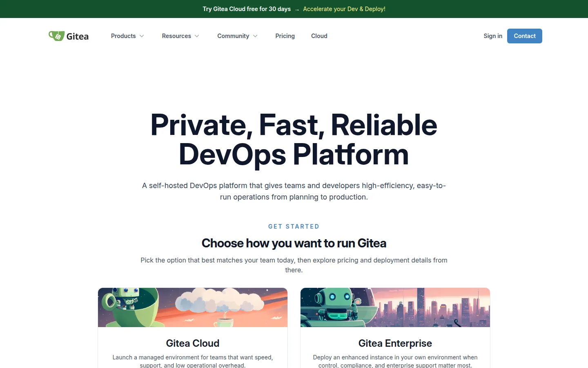
Task: Open the Cloud nav link
Action: pyautogui.click(x=319, y=36)
